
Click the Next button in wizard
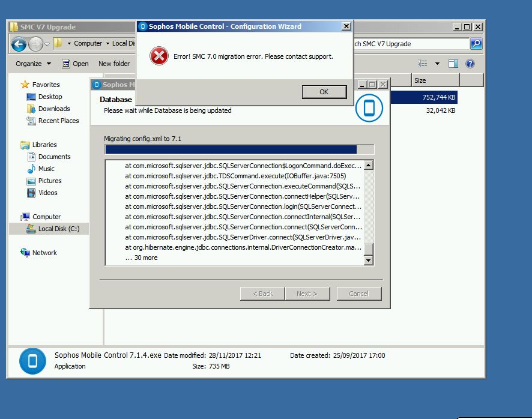click(307, 294)
